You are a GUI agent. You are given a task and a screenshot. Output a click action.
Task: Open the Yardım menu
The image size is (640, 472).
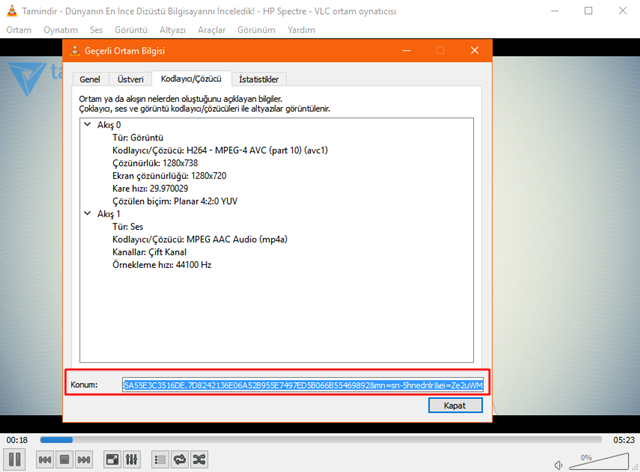[x=301, y=30]
